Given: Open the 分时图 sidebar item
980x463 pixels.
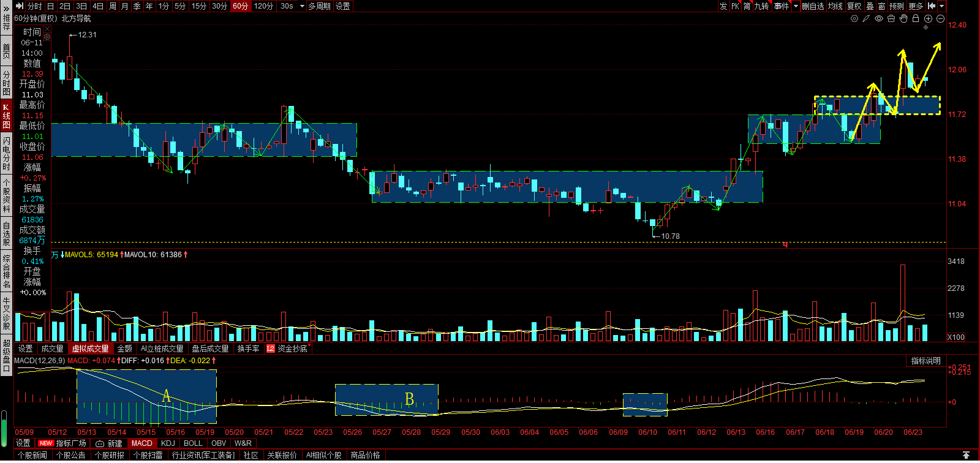Looking at the screenshot, I should 6,83.
